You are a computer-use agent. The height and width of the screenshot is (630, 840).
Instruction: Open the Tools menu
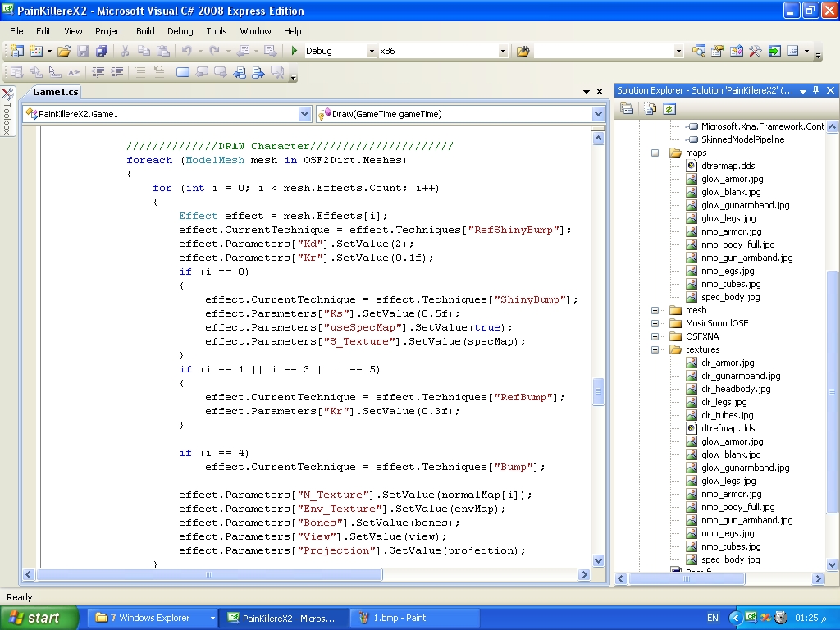click(217, 31)
